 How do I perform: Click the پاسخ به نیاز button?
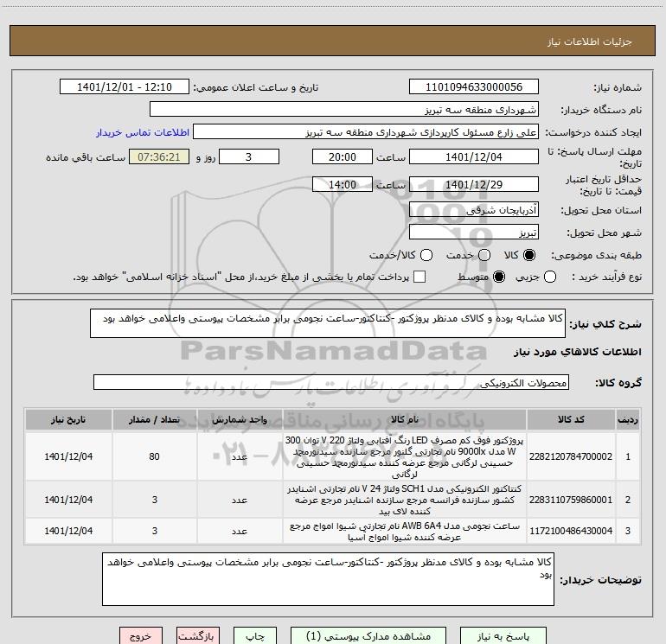coord(503,636)
